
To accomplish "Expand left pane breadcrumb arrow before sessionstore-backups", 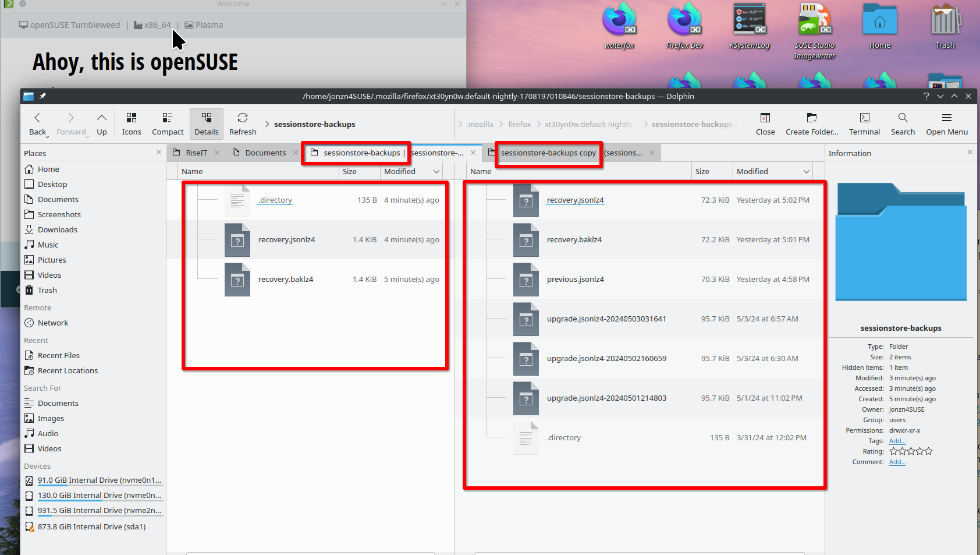I will point(267,124).
